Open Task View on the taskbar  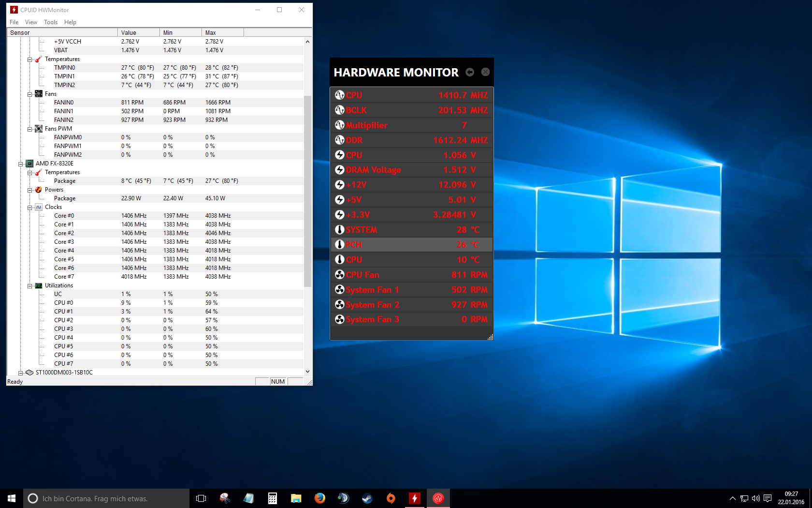point(201,498)
